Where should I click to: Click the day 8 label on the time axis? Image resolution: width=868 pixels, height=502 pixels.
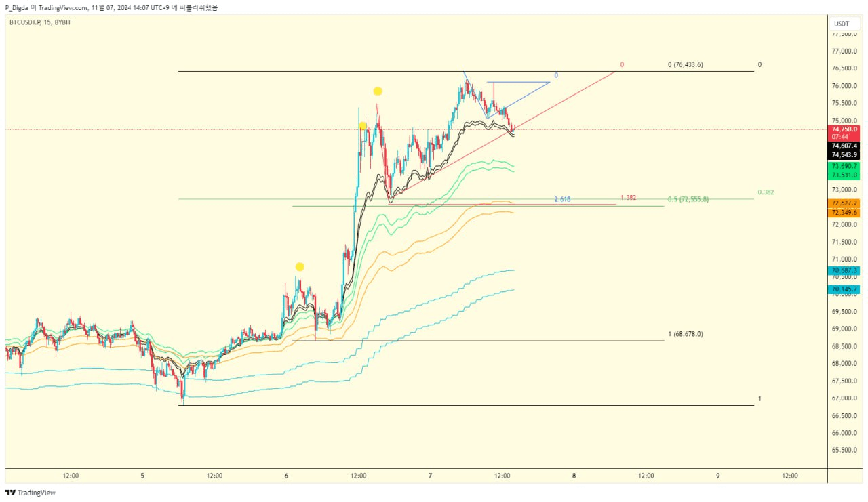[574, 476]
